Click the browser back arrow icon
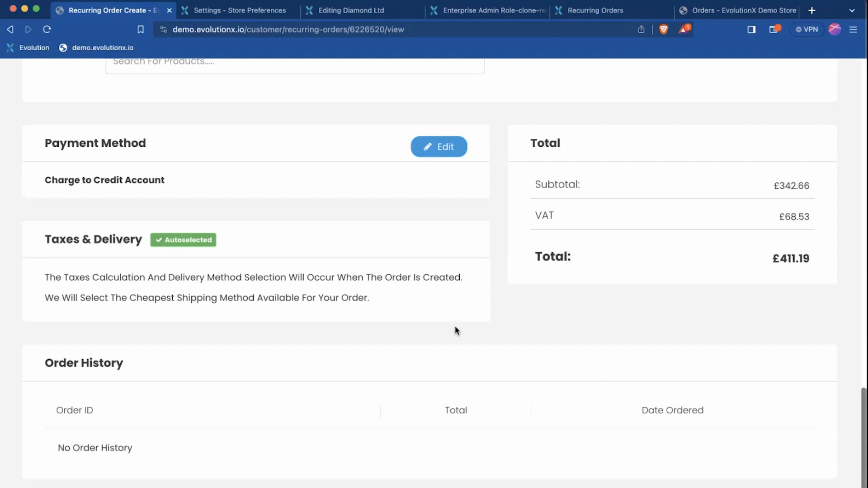 (10, 29)
